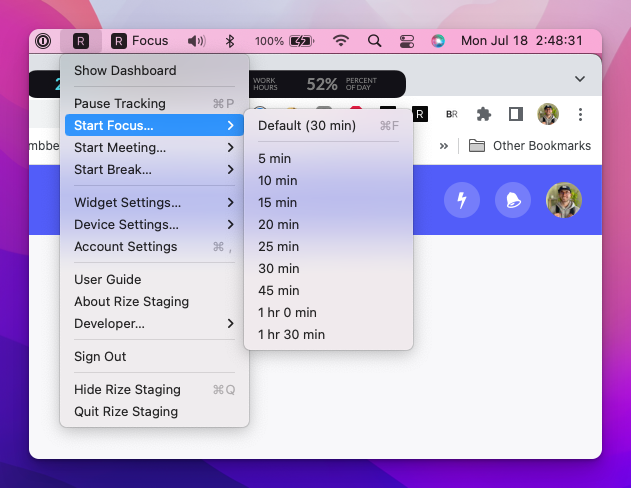Click the notification bell button
631x488 pixels.
pos(513,200)
